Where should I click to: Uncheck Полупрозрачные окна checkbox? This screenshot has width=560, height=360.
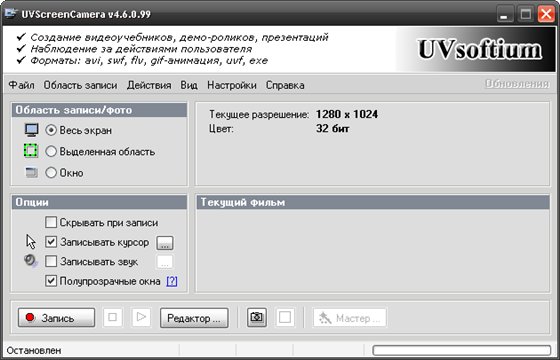pyautogui.click(x=51, y=281)
